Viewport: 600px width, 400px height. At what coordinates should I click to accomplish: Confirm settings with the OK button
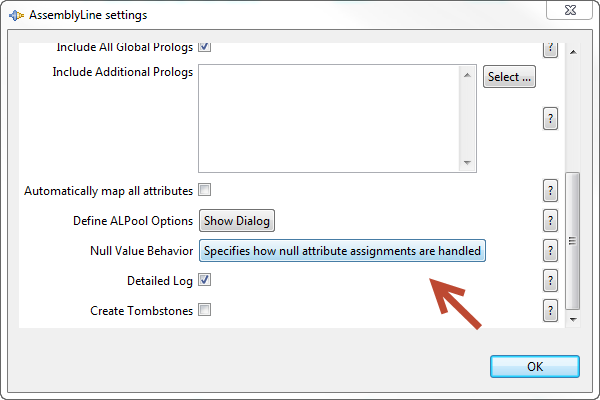click(x=535, y=366)
